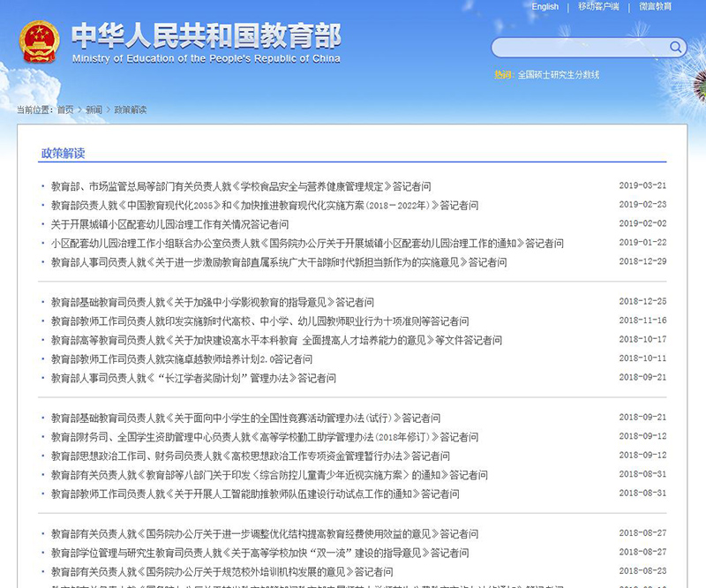Click the date 2019-01-22
Image resolution: width=706 pixels, height=588 pixels.
point(642,242)
